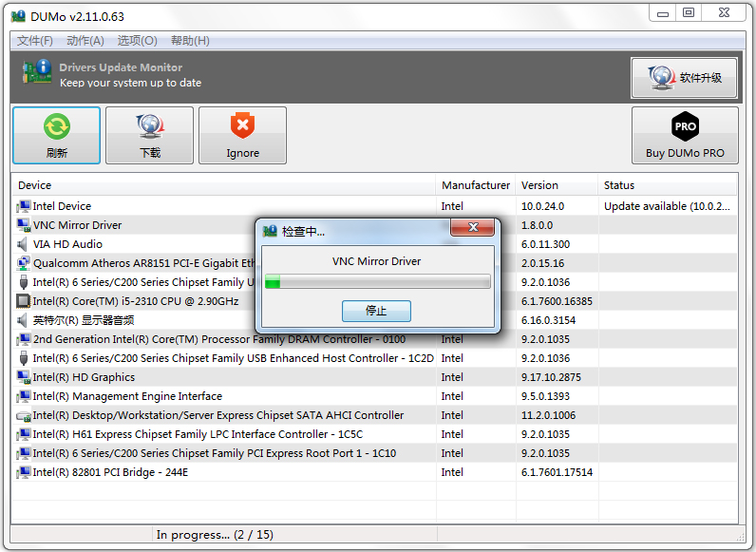Click the 'In progress... (2 / 15)' status text
Image resolution: width=756 pixels, height=552 pixels.
[x=215, y=535]
